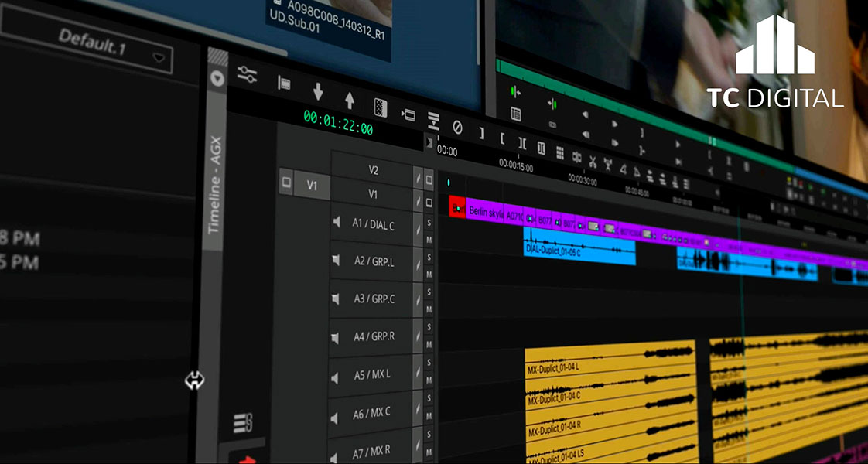
Task: Open the circular fast menu arrow above Timeline tab
Action: click(x=217, y=79)
